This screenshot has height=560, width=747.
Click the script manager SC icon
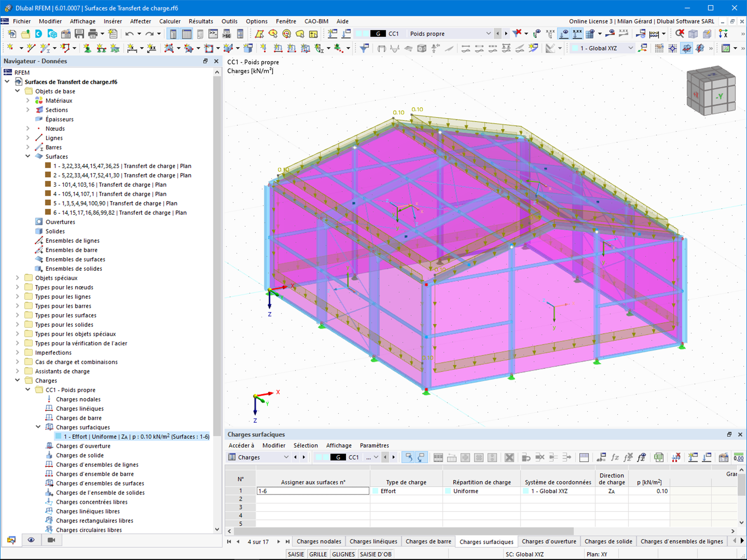[227, 34]
